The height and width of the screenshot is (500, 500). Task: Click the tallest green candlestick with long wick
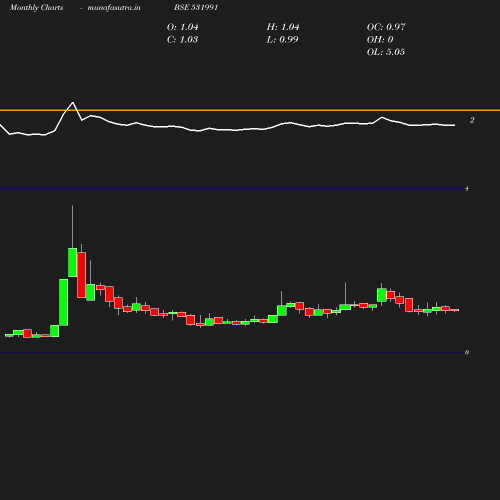pos(73,262)
